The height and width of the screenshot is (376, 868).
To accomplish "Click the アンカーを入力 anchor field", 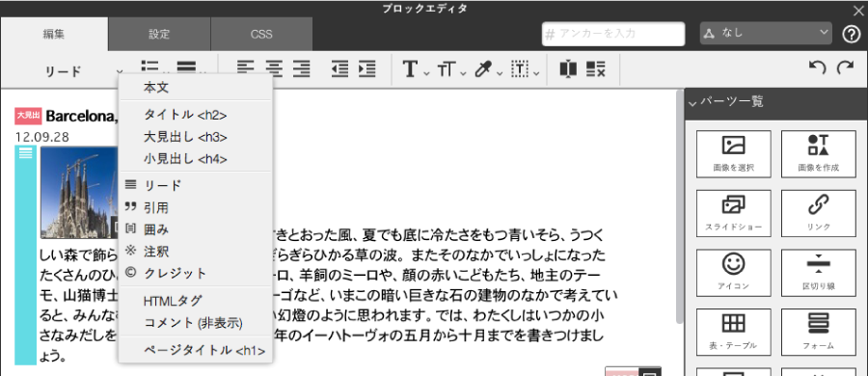I will (x=613, y=34).
